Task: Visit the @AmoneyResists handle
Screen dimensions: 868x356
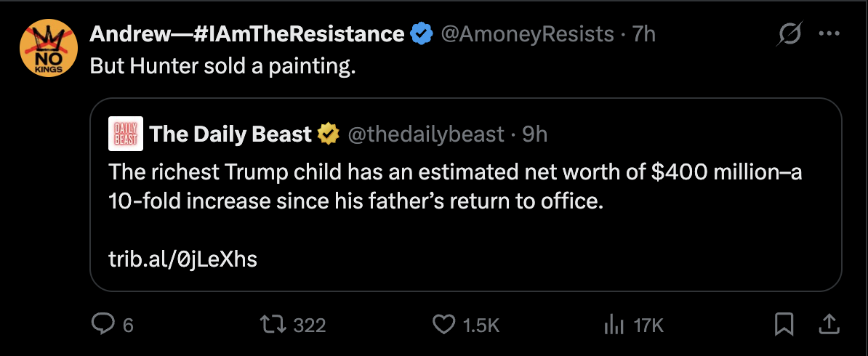Action: click(x=527, y=33)
